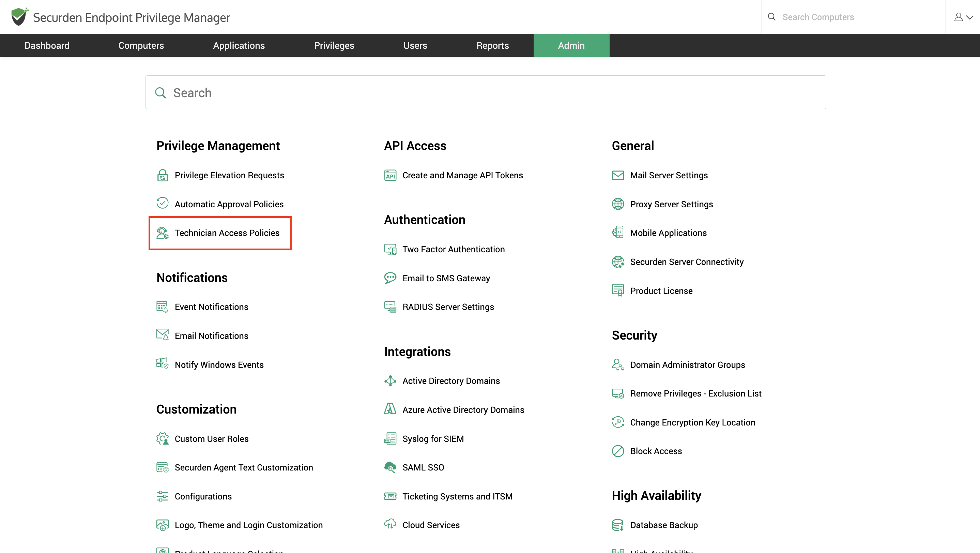This screenshot has width=980, height=553.
Task: Open Cloud Services link
Action: pyautogui.click(x=431, y=525)
